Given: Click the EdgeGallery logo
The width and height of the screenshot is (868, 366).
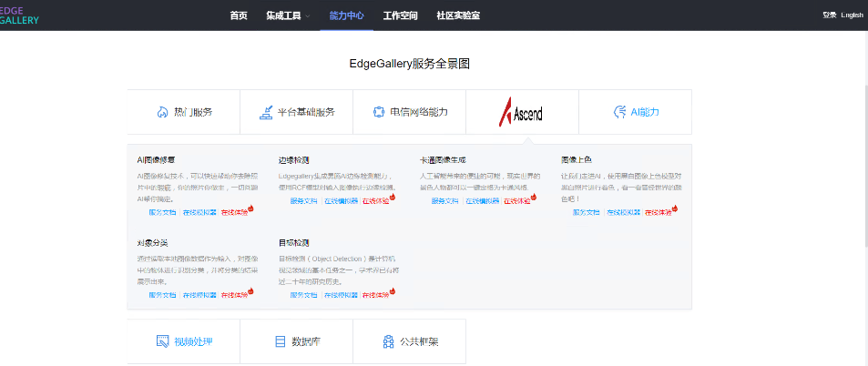Looking at the screenshot, I should click(19, 15).
